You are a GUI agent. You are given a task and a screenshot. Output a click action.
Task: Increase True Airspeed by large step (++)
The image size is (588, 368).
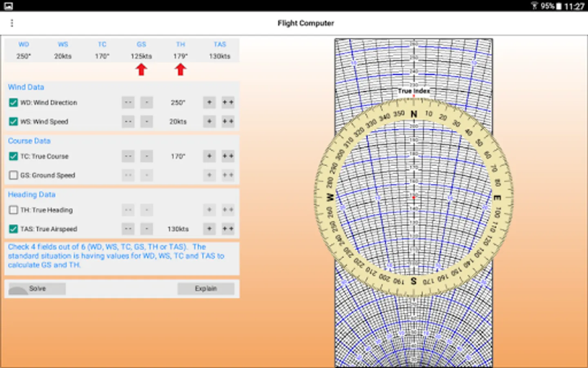tap(228, 229)
